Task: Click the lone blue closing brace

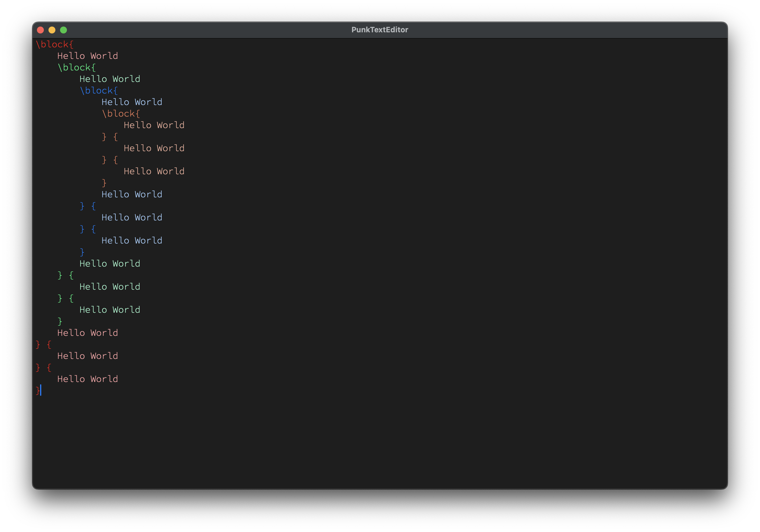Action: coord(82,252)
